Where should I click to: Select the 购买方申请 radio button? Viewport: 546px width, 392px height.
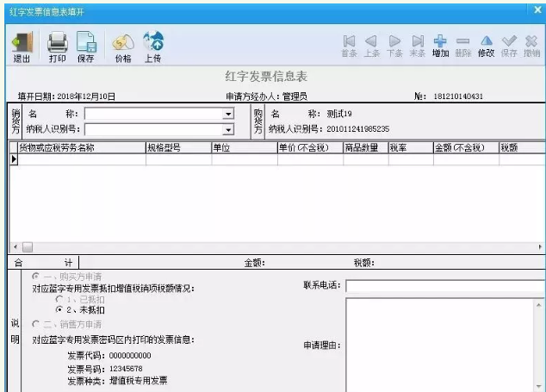pyautogui.click(x=36, y=276)
